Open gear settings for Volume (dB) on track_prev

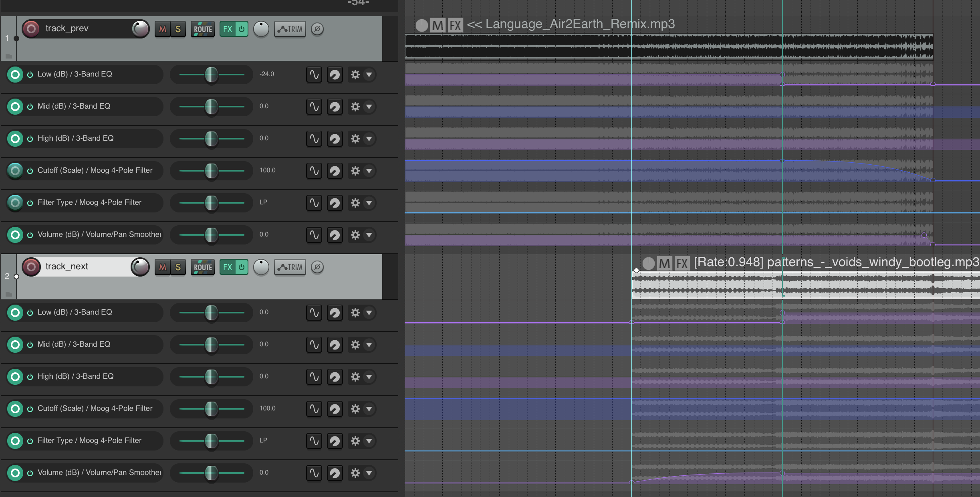click(355, 235)
